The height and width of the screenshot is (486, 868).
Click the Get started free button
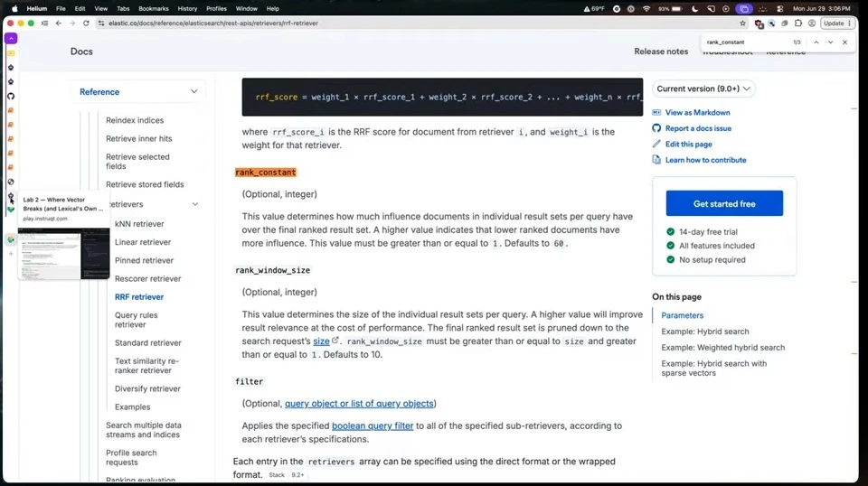[724, 203]
